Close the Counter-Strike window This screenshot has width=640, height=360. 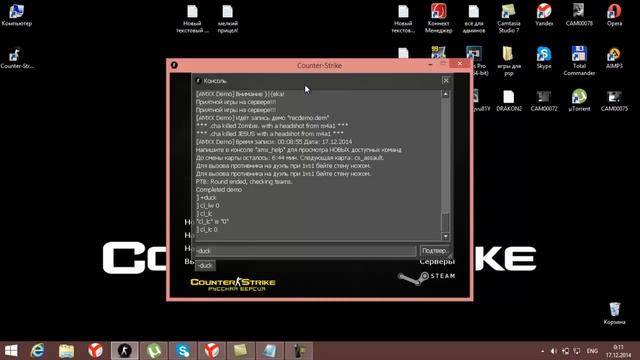point(460,64)
